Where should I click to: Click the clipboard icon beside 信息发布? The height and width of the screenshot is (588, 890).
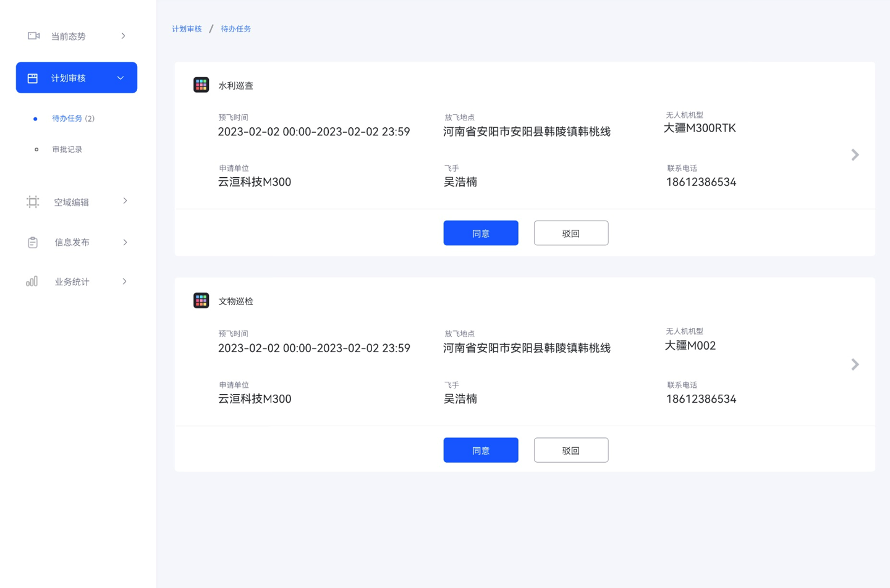(33, 243)
